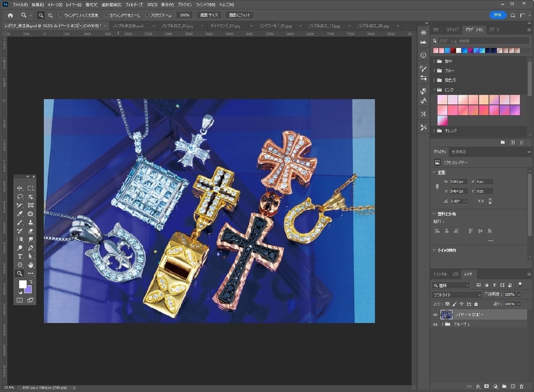This screenshot has width=534, height=392.
Task: Enable the Scrubby Zoom checkbox
Action: point(147,15)
